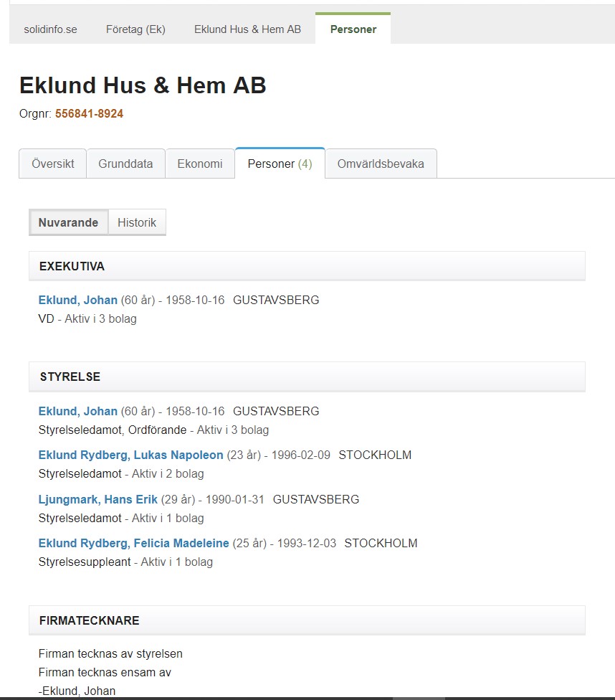Open the Omvärldsbevaka tab
Image resolution: width=615 pixels, height=700 pixels.
click(380, 164)
